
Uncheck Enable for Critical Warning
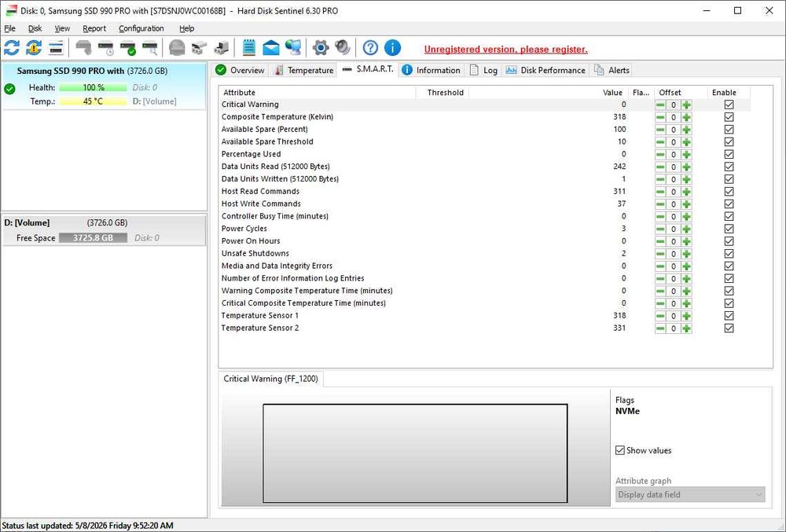click(x=729, y=105)
